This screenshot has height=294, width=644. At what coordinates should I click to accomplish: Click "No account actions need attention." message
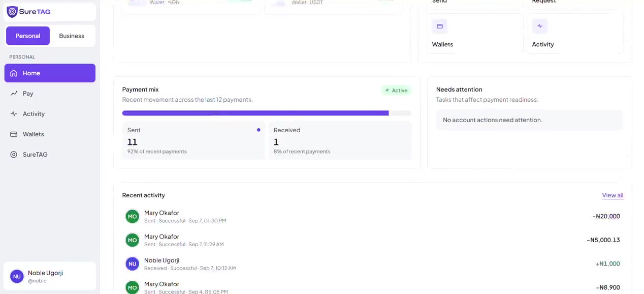pos(493,120)
